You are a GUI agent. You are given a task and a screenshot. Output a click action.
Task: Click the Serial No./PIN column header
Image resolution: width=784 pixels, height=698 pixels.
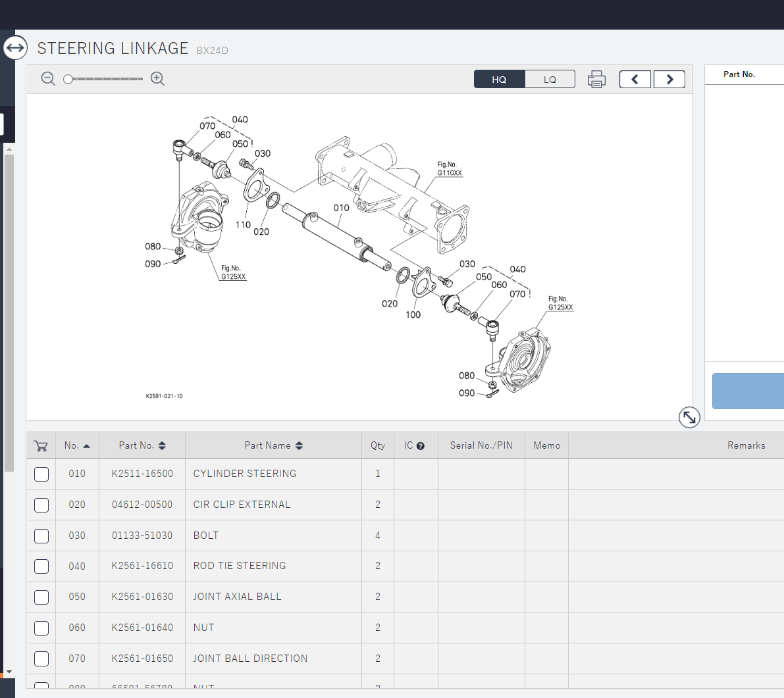481,445
